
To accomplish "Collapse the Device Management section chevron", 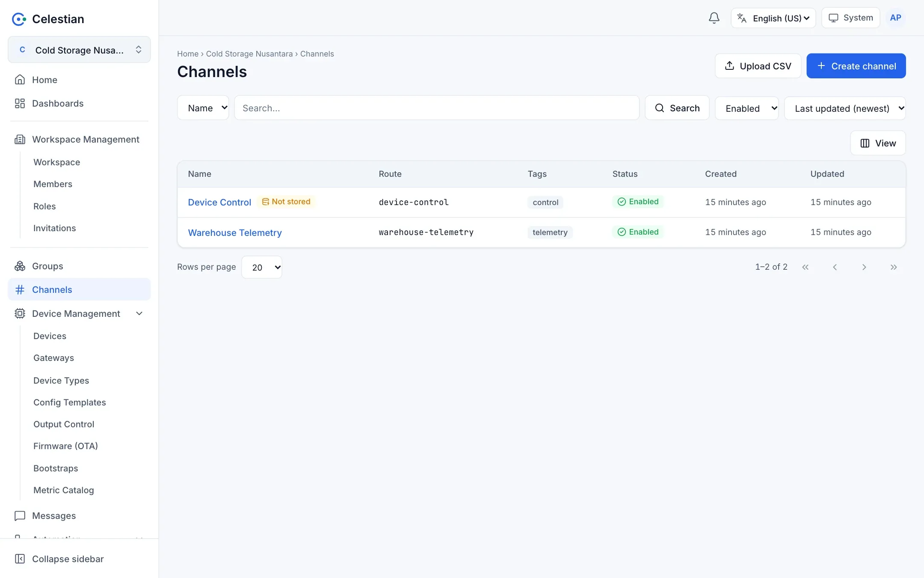I will tap(139, 313).
